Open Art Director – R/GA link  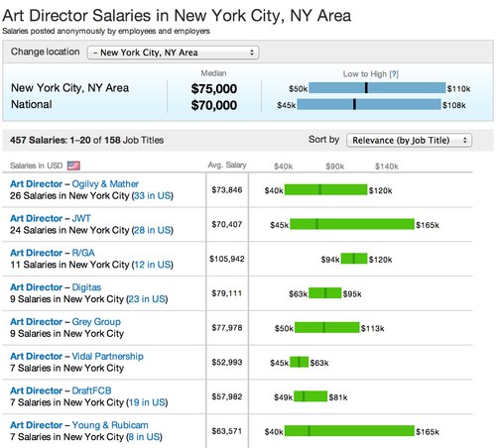(53, 253)
